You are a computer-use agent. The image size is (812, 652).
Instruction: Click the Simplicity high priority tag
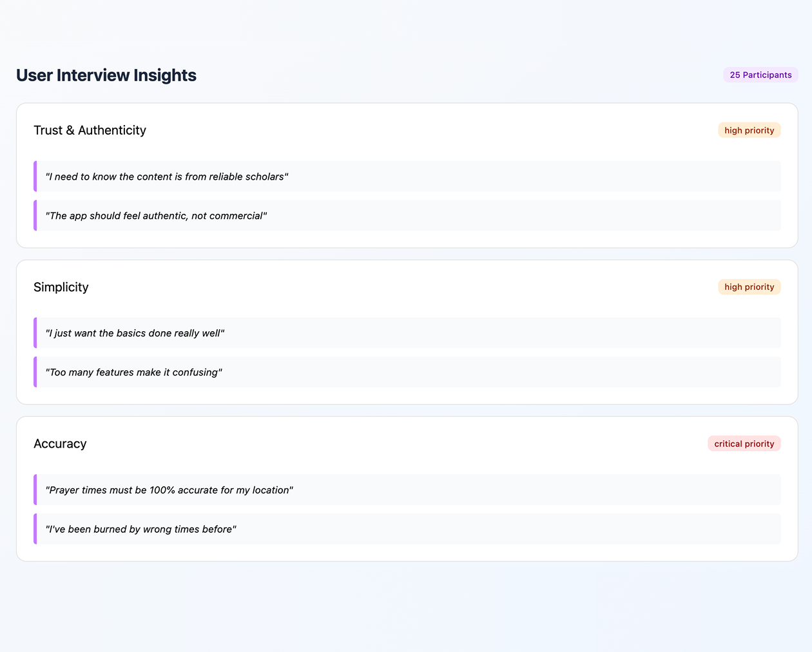749,287
